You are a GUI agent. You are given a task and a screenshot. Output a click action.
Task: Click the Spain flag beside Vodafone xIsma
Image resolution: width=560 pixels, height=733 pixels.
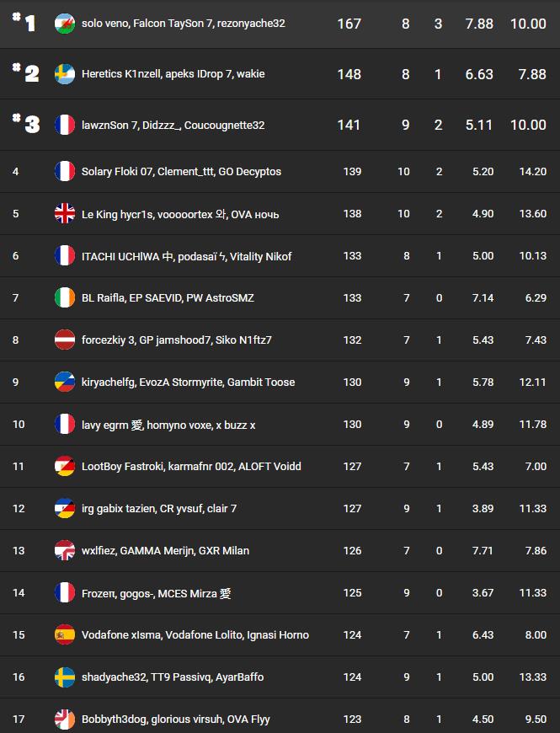click(65, 634)
